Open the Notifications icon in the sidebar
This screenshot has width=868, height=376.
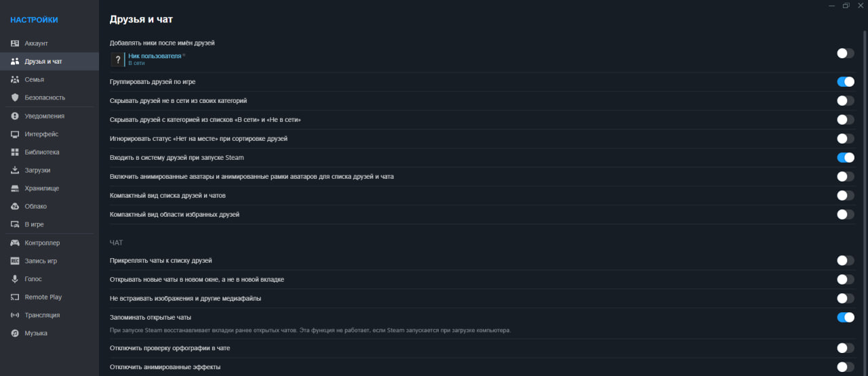pyautogui.click(x=15, y=117)
